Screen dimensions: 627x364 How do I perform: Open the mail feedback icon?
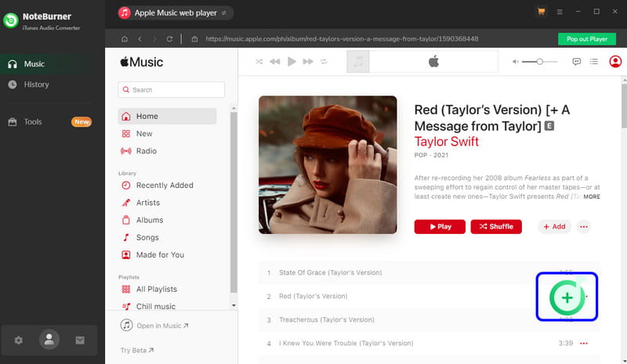[x=80, y=340]
